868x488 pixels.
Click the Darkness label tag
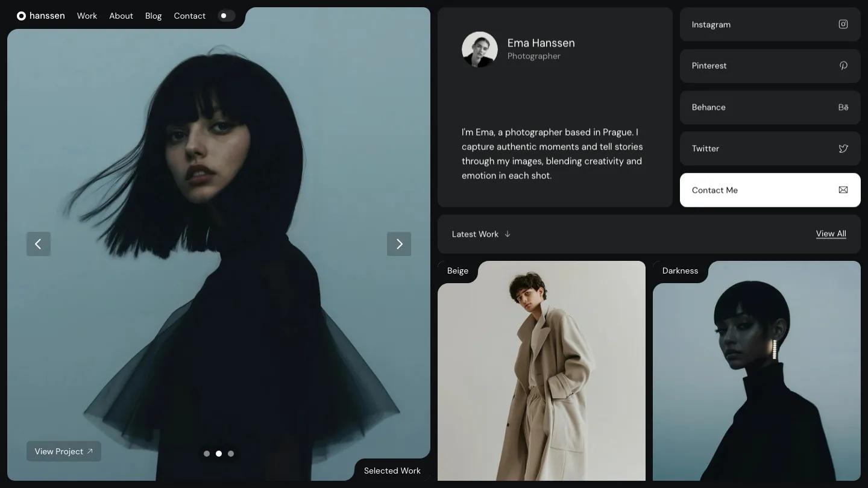click(680, 271)
